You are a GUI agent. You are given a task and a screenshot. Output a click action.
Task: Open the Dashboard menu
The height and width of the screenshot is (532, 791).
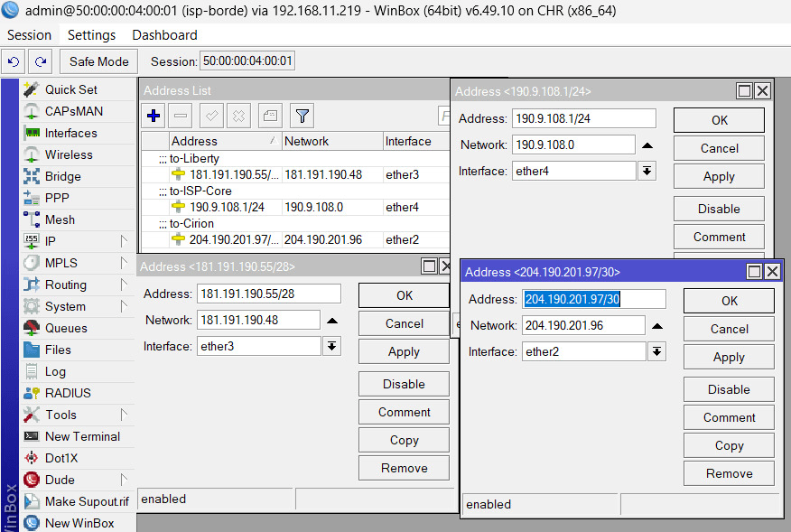(x=164, y=35)
